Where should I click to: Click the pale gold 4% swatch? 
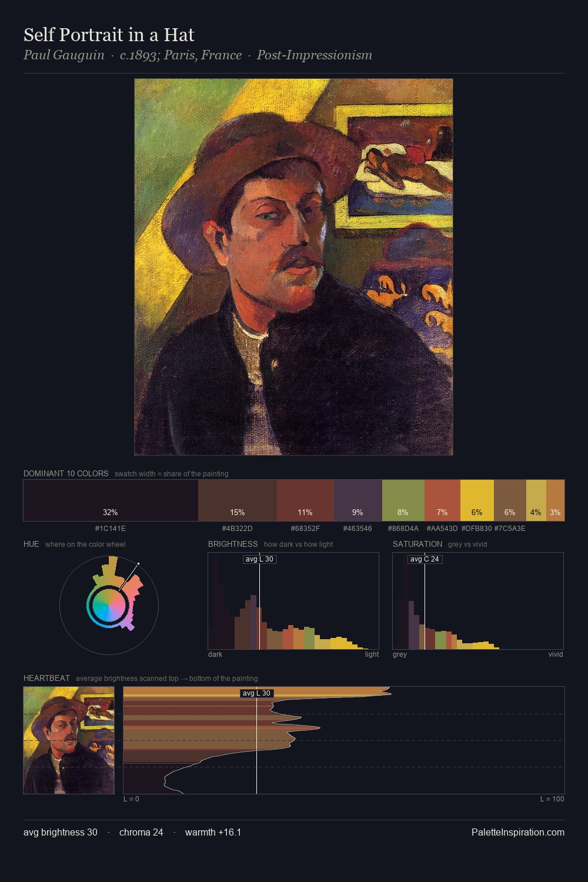click(536, 500)
